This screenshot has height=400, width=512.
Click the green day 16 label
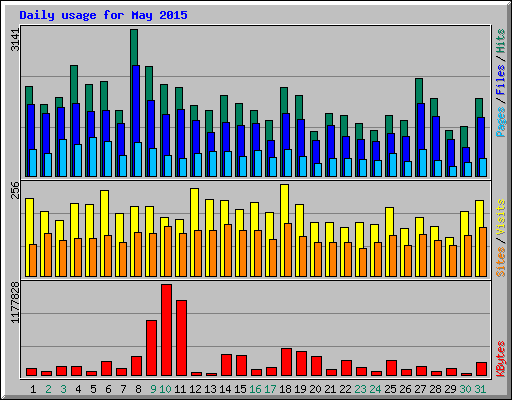(x=255, y=389)
